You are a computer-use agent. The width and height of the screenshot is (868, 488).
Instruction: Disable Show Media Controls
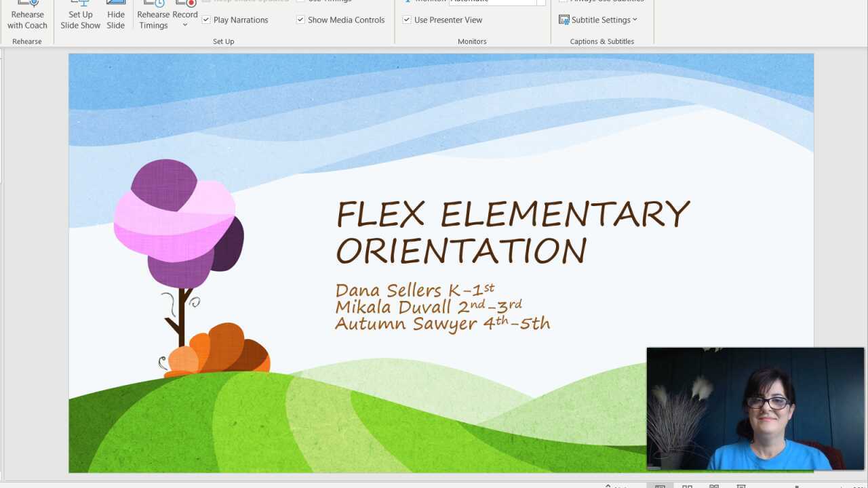click(x=300, y=20)
